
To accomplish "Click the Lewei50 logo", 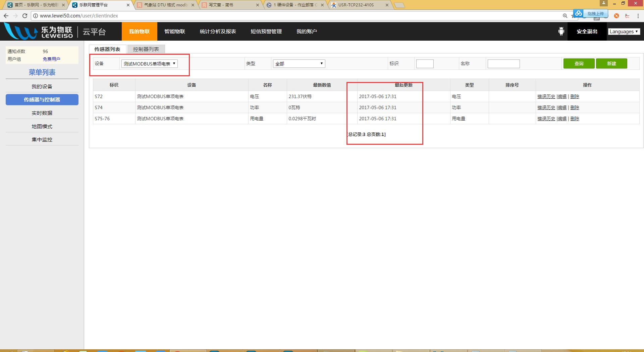I will [38, 31].
